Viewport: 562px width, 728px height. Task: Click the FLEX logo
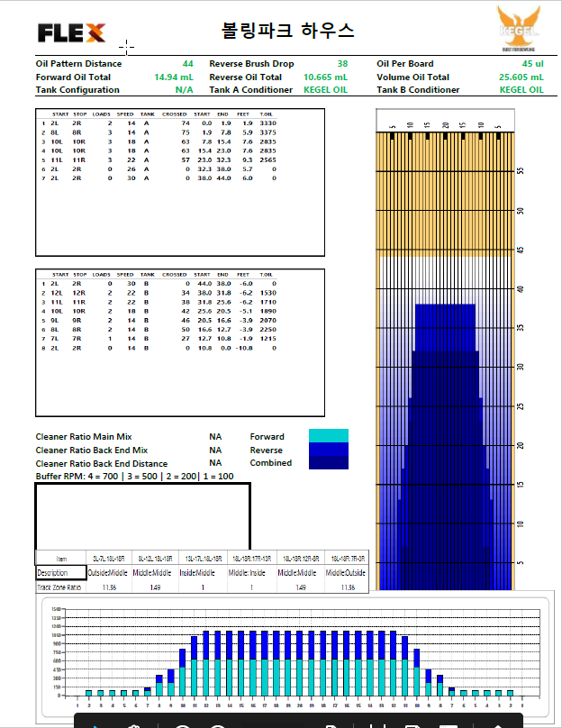pos(71,33)
